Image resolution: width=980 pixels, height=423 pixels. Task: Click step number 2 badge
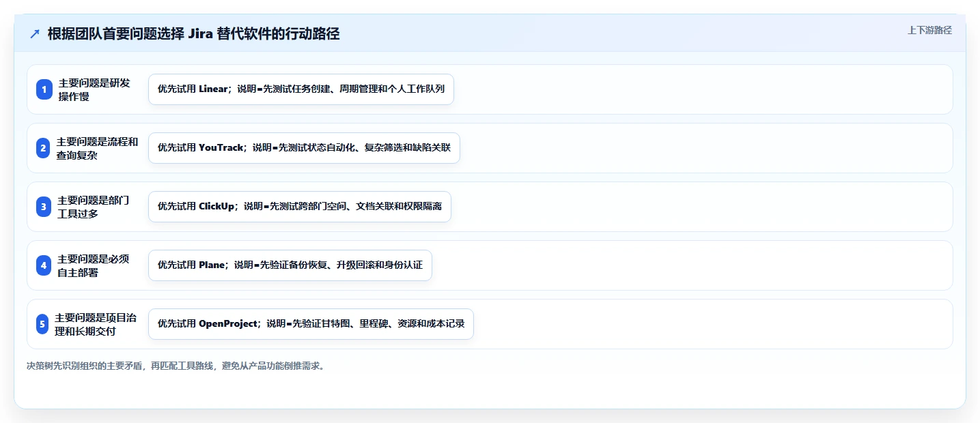43,148
